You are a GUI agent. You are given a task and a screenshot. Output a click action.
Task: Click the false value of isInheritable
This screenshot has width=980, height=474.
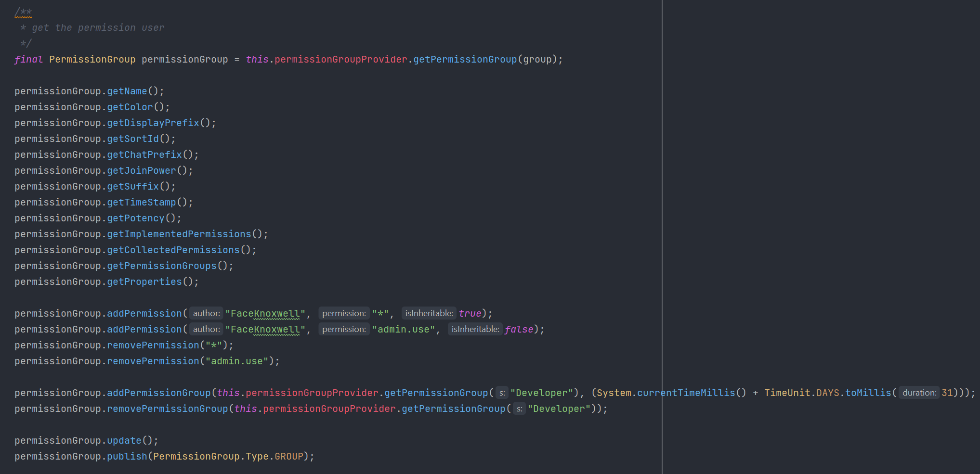(519, 329)
